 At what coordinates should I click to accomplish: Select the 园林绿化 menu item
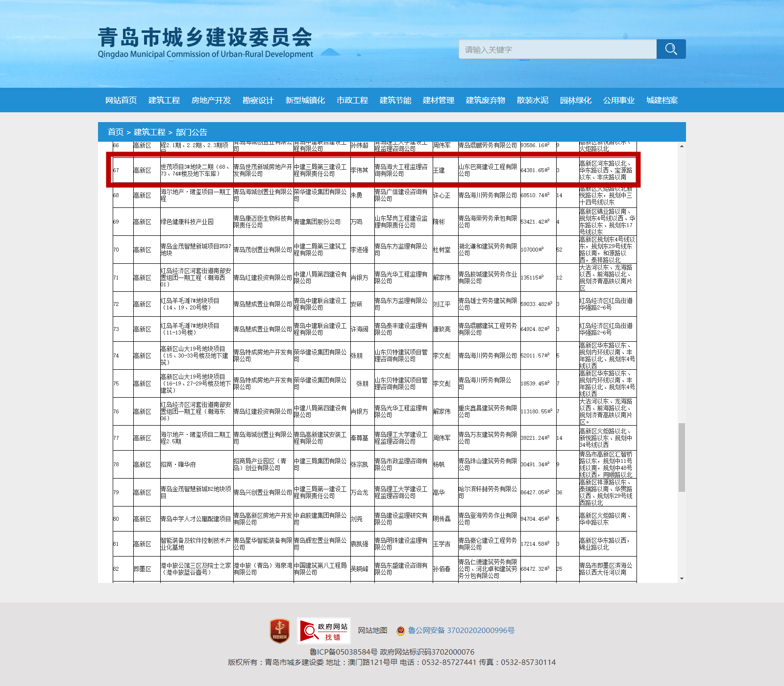point(576,101)
